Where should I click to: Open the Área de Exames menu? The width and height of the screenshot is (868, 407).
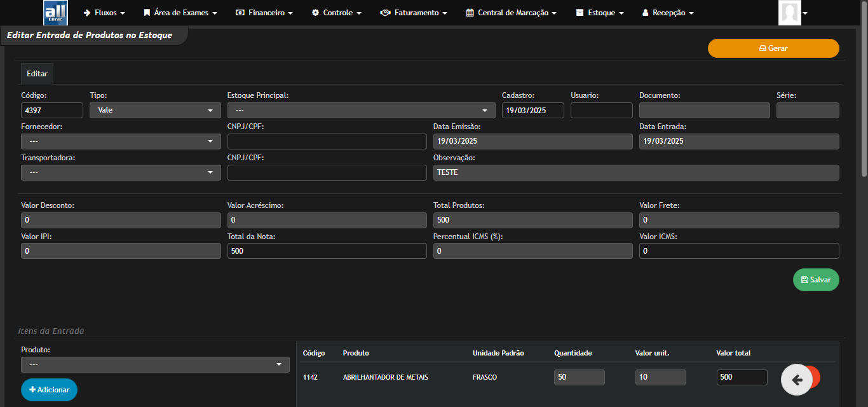180,12
